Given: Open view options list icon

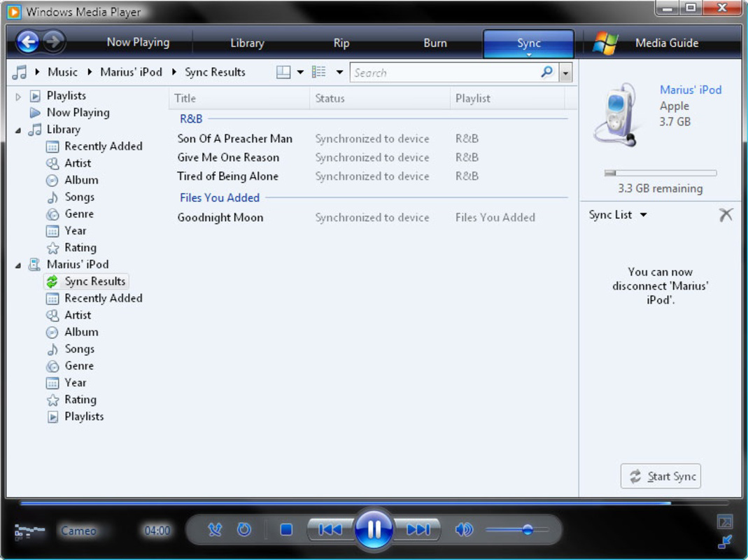Looking at the screenshot, I should [318, 72].
